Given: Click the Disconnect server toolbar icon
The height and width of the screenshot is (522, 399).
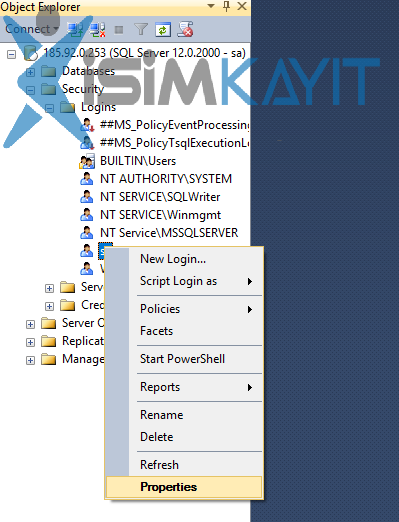Looking at the screenshot, I should (98, 30).
